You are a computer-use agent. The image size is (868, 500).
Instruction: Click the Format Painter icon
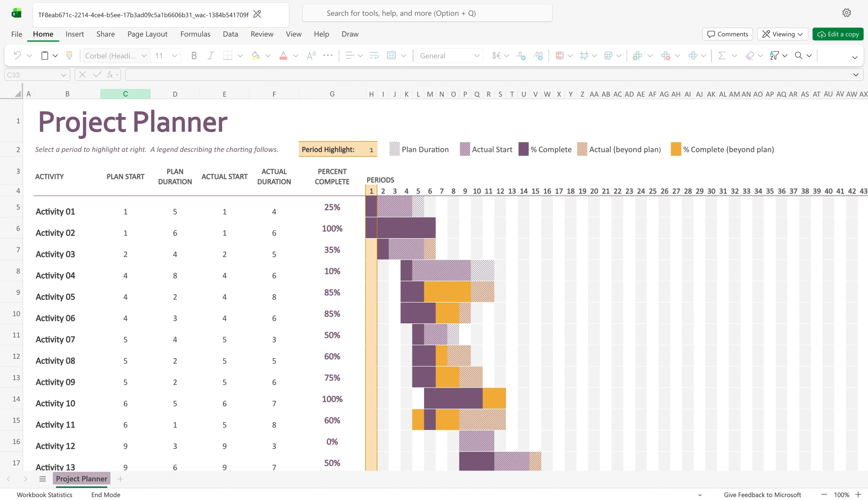point(69,55)
